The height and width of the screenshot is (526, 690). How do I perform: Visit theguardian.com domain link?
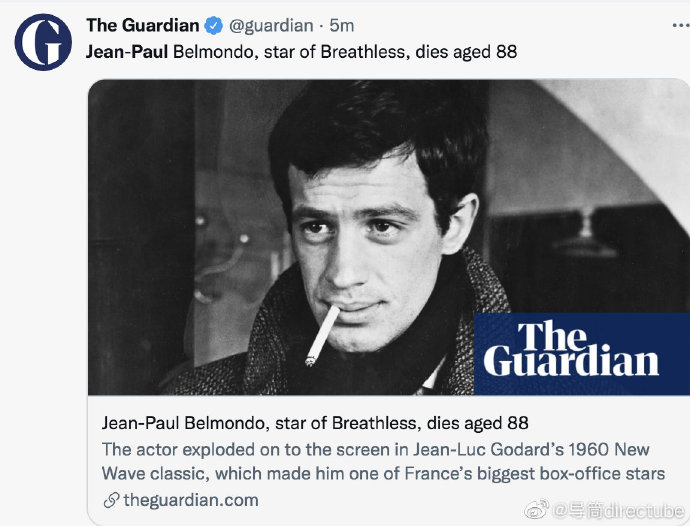click(191, 500)
